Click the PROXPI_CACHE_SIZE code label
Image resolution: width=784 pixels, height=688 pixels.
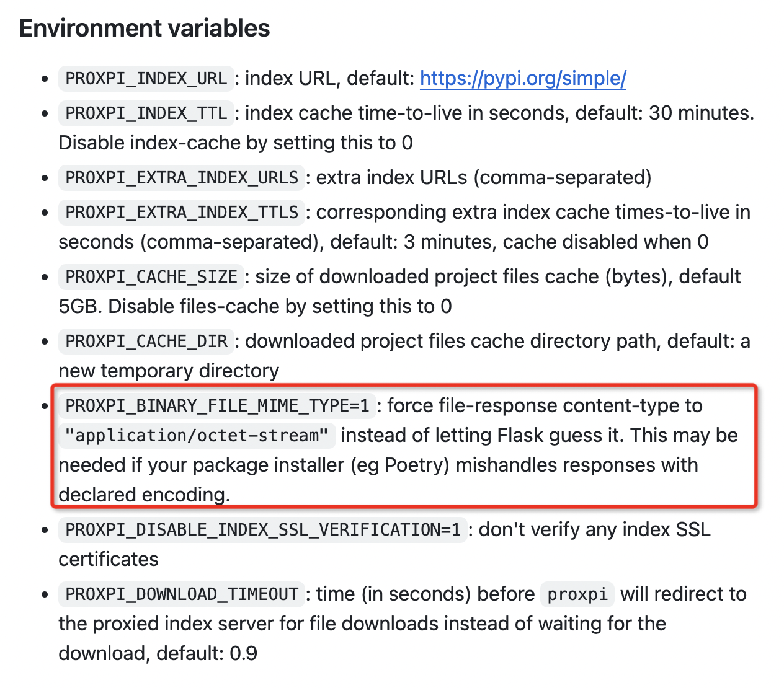[x=151, y=277]
